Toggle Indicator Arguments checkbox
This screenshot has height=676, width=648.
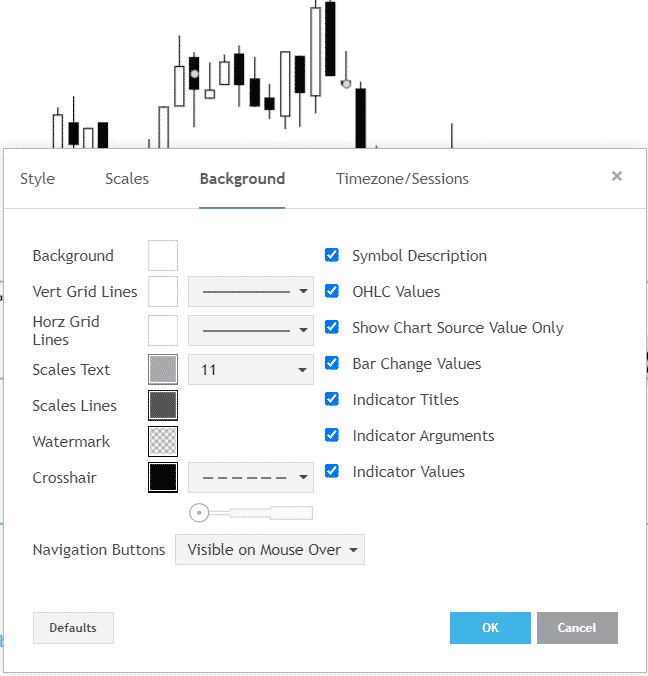coord(332,436)
